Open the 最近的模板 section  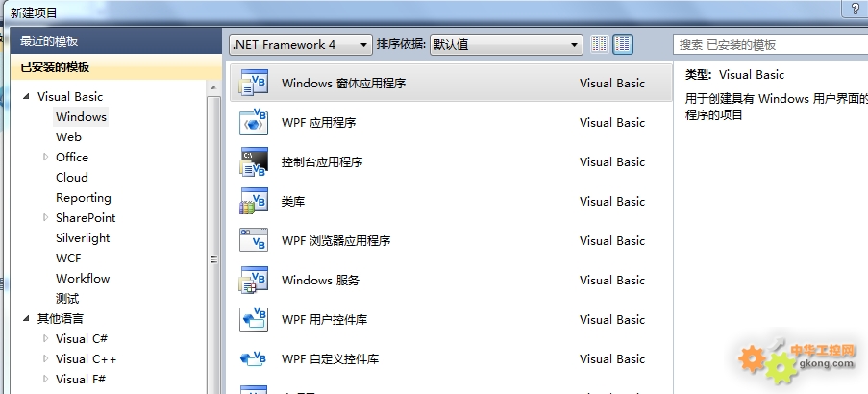click(116, 41)
